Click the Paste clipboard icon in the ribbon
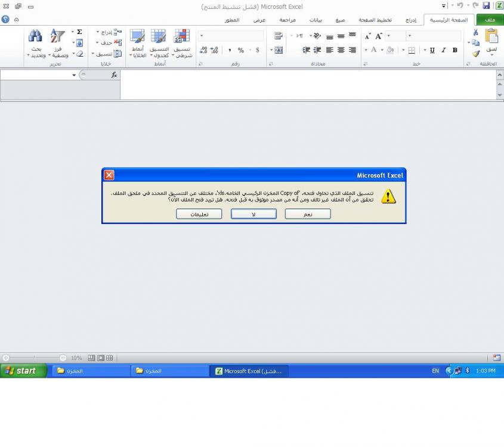504x447 pixels. coord(491,36)
